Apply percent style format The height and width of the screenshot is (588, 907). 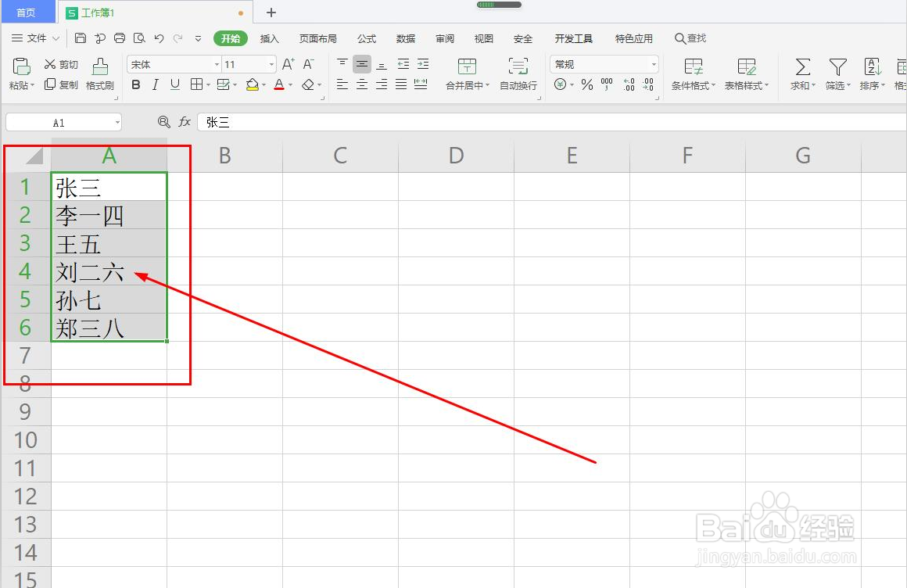587,85
